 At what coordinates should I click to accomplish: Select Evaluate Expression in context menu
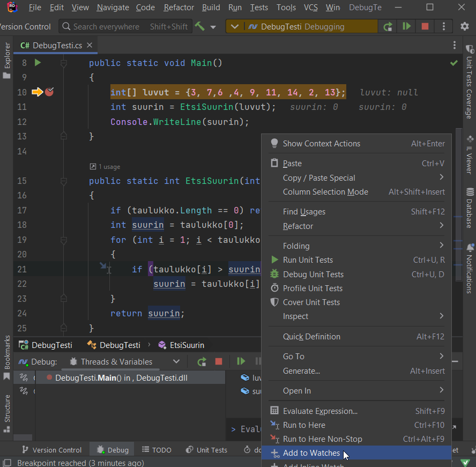(319, 411)
